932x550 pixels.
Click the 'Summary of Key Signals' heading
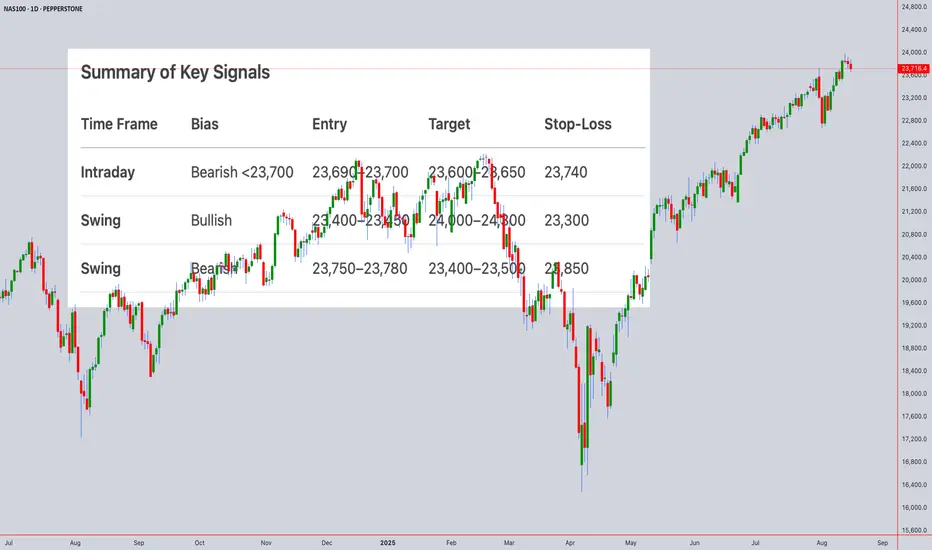coord(174,72)
